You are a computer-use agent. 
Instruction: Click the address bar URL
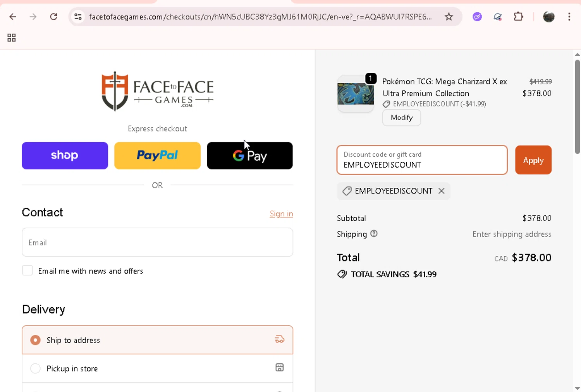click(x=260, y=17)
